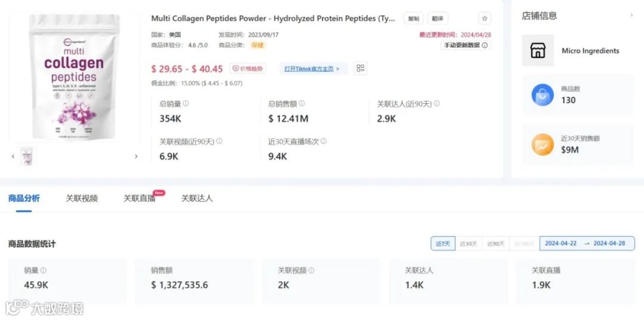Click info icon beside 关联达人(近90天)
This screenshot has height=320, width=644.
436,104
